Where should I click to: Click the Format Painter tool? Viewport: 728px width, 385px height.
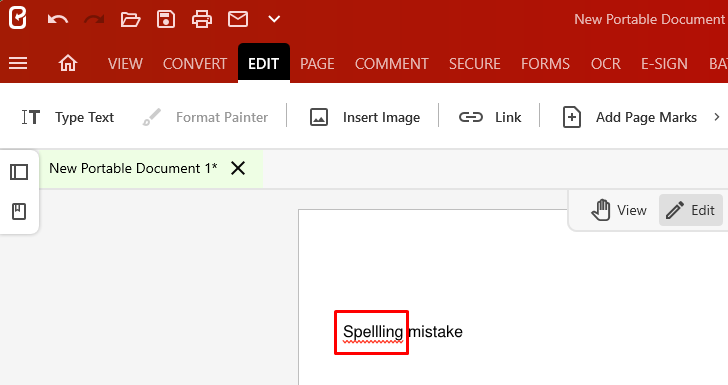click(x=205, y=117)
